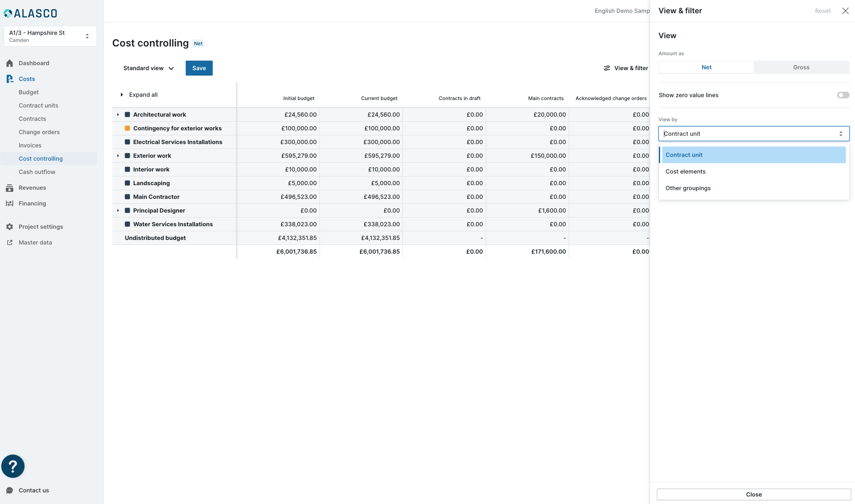
Task: Open the Revenues icon in sidebar
Action: coord(10,188)
